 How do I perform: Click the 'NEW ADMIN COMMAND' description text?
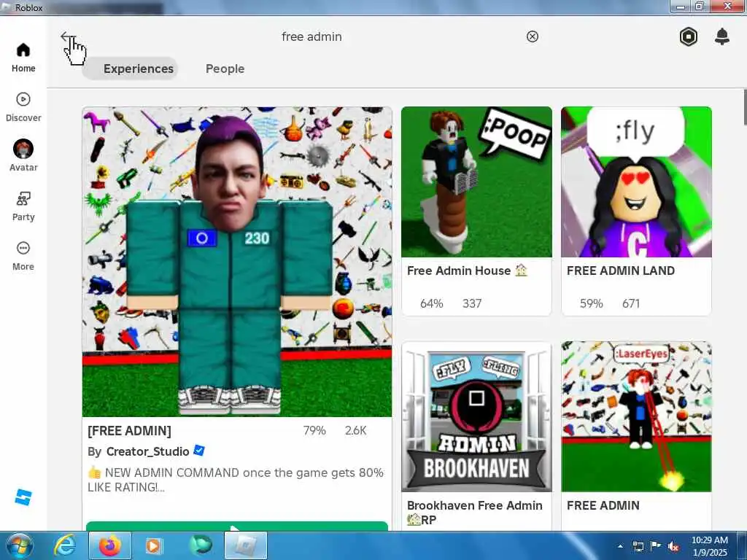236,480
